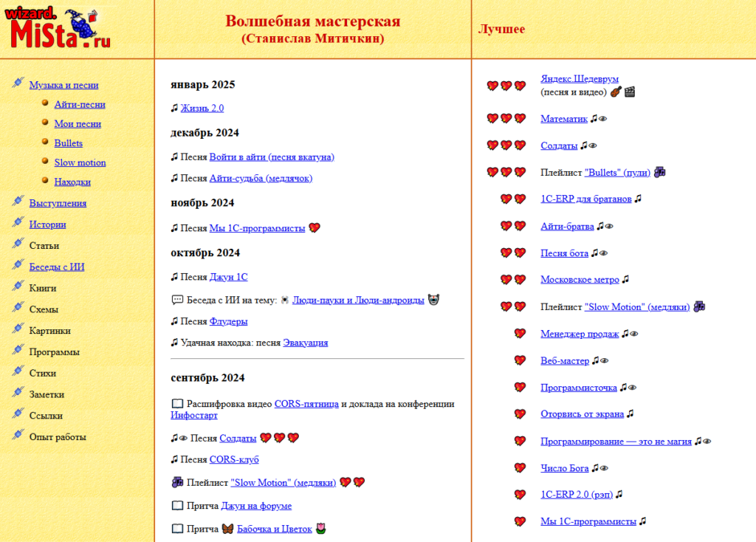Image resolution: width=756 pixels, height=542 pixels.
Task: Click the pin icon beside Музыка и песни
Action: [x=18, y=83]
